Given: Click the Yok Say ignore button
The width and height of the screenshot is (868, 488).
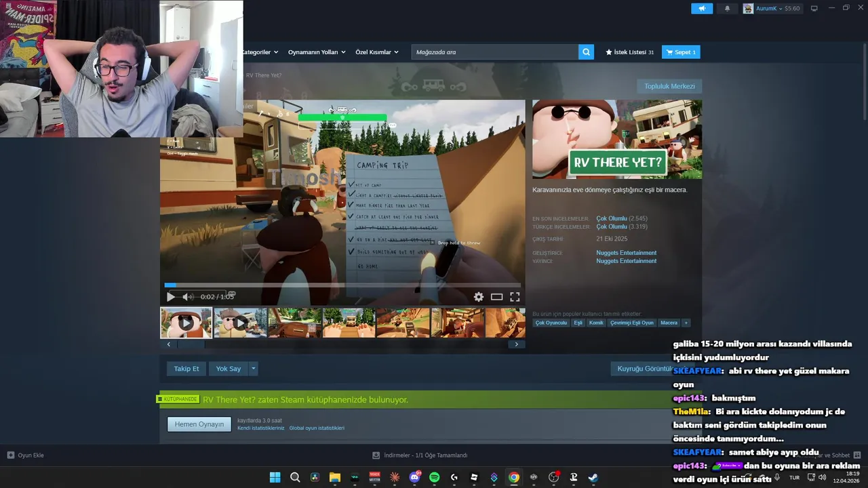Looking at the screenshot, I should tap(229, 369).
